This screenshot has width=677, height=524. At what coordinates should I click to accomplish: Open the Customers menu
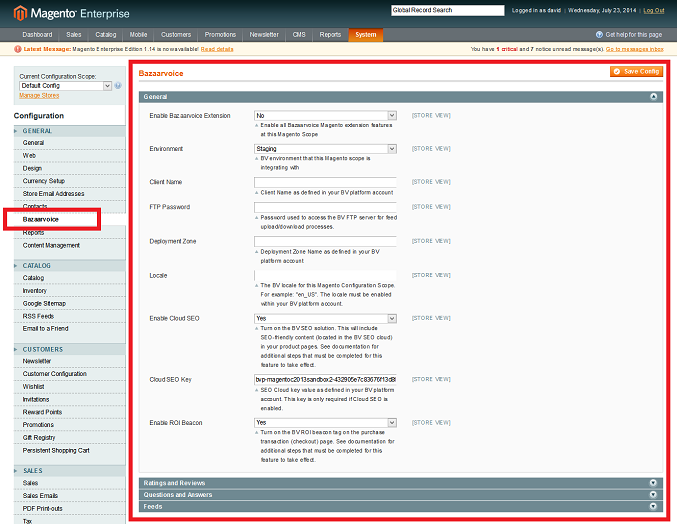176,35
